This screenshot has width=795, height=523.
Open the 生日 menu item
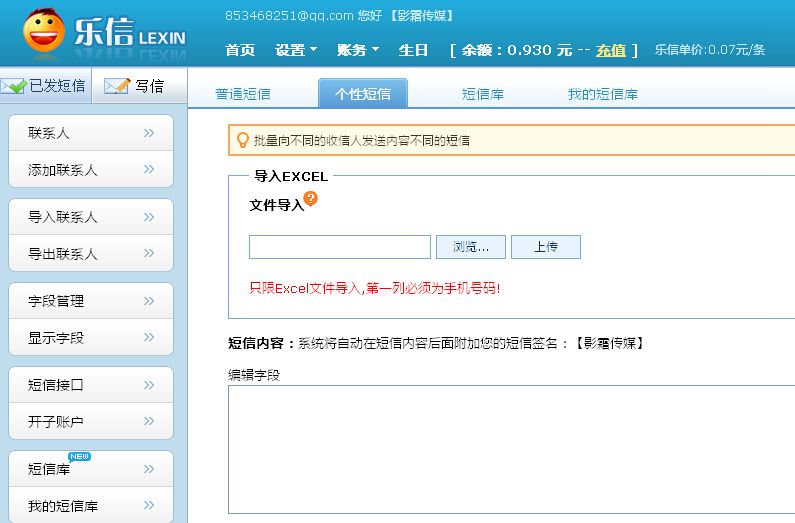coord(413,50)
